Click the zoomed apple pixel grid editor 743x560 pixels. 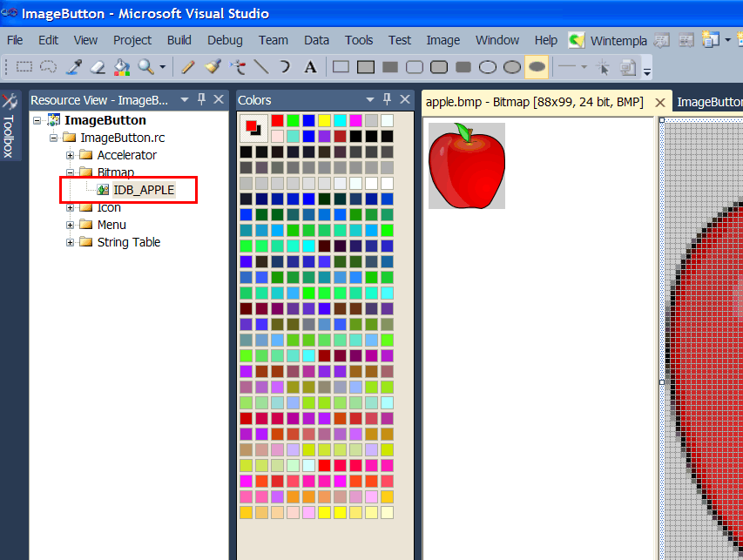coord(703,341)
